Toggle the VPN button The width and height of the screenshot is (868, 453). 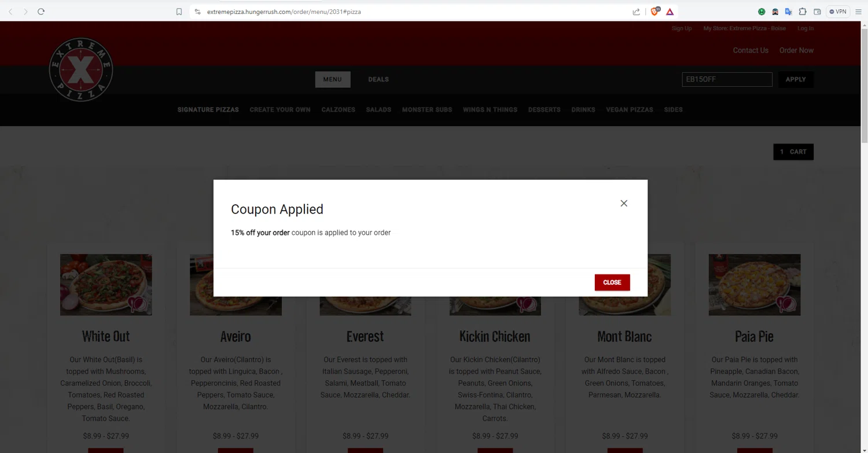coord(838,12)
